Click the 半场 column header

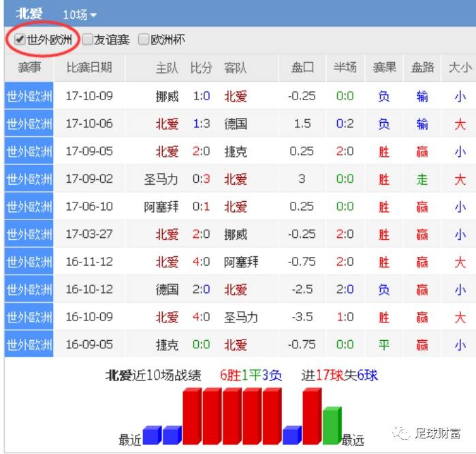point(345,67)
